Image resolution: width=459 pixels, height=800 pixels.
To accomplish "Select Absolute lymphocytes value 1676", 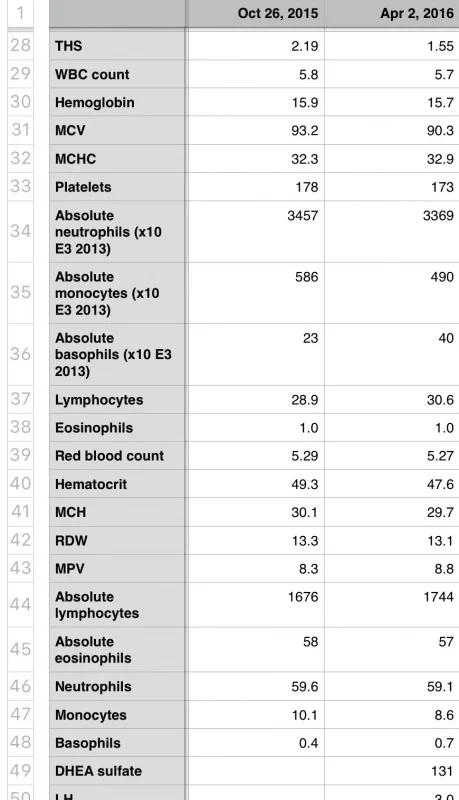I will [x=255, y=605].
